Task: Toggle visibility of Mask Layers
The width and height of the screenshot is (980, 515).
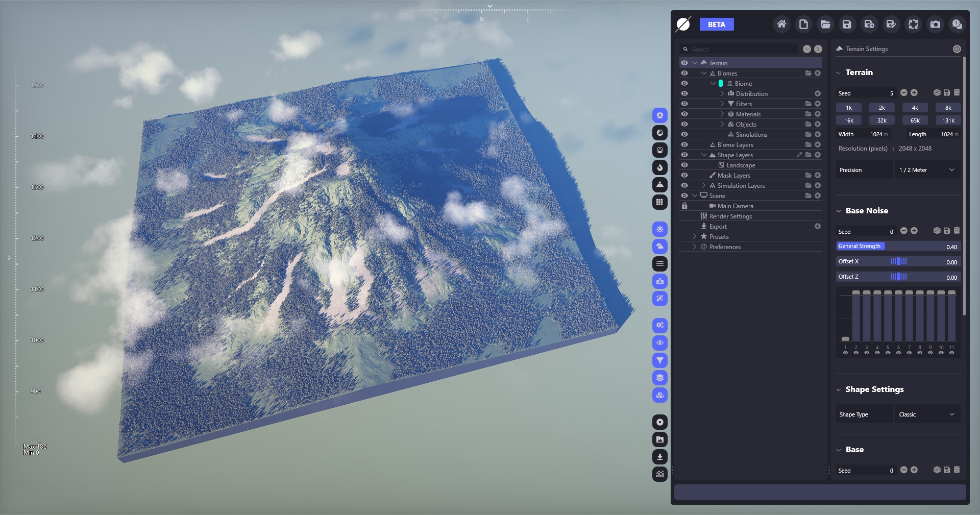Action: click(x=684, y=175)
